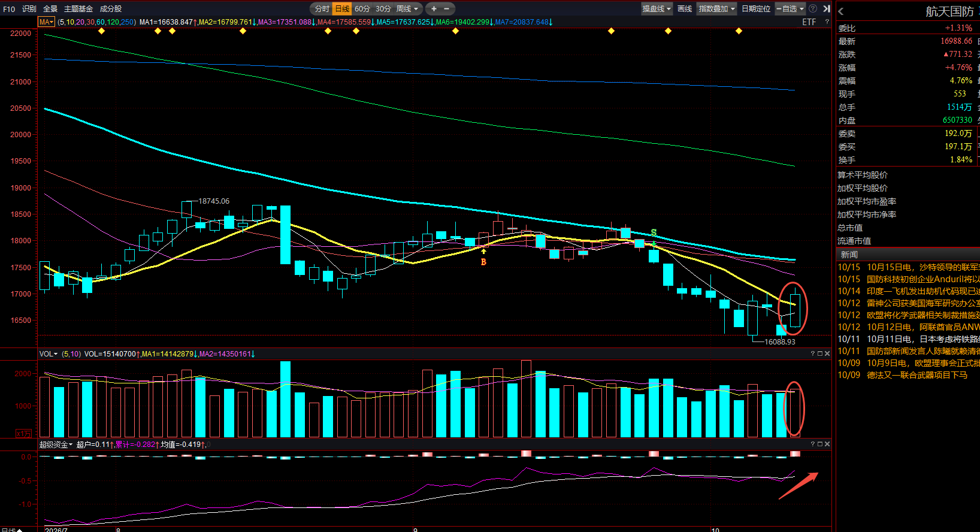This screenshot has width=980, height=532.
Task: Click the S sell signal marker on chart
Action: tap(654, 232)
